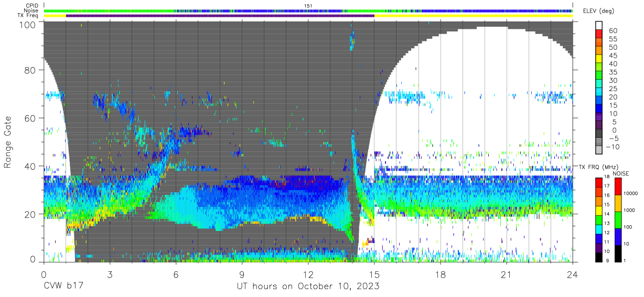644x297 pixels.
Task: Click the CPID value 151
Action: pyautogui.click(x=308, y=6)
